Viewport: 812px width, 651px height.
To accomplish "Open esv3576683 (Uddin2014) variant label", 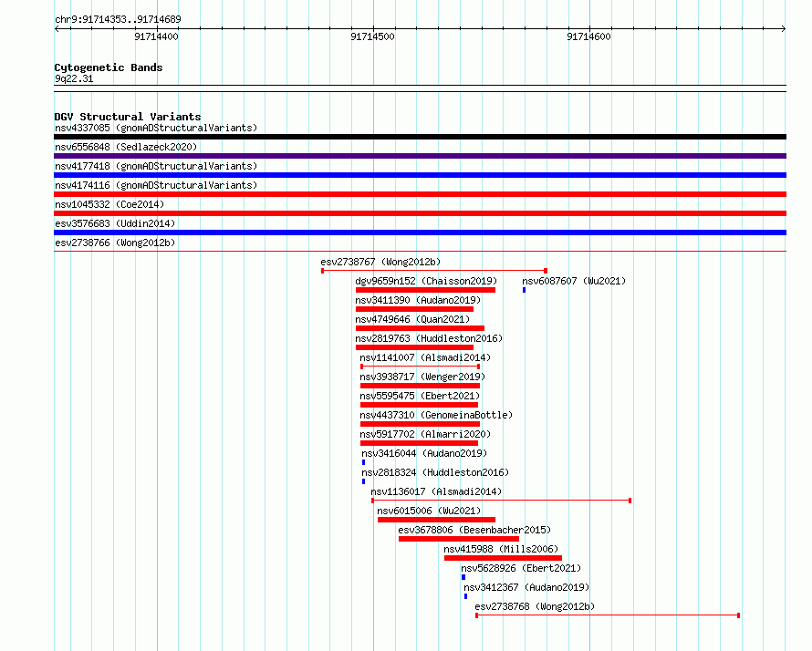I will pos(115,223).
